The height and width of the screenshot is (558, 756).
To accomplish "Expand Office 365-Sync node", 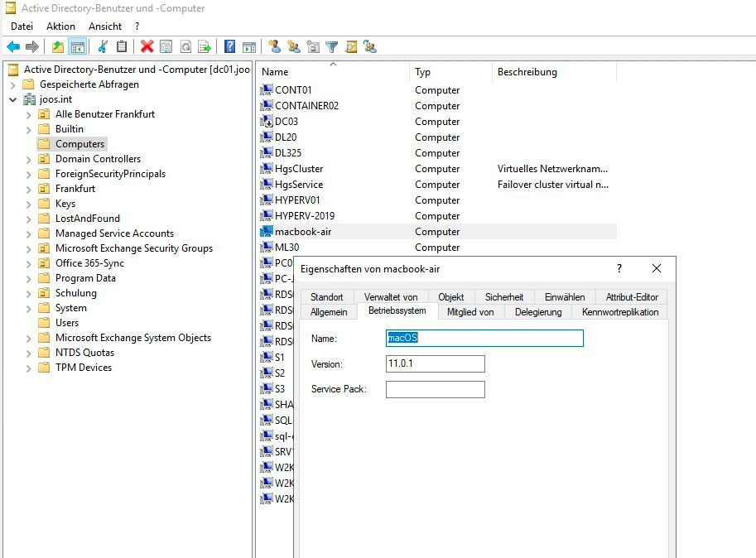I will [28, 264].
